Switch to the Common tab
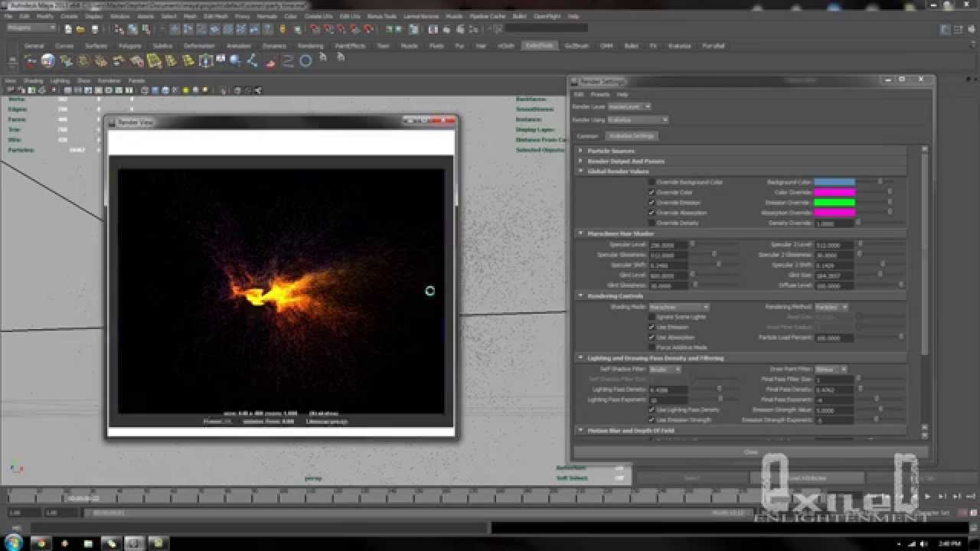The image size is (980, 551). click(x=587, y=135)
